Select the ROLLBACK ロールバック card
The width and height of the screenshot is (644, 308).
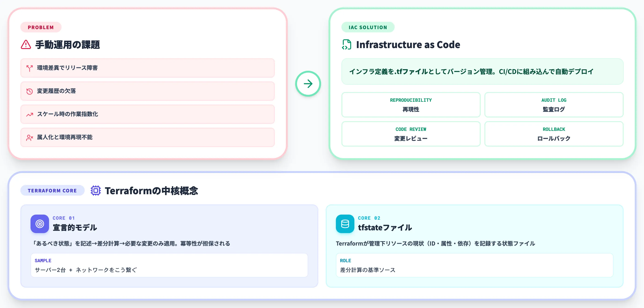coord(554,134)
